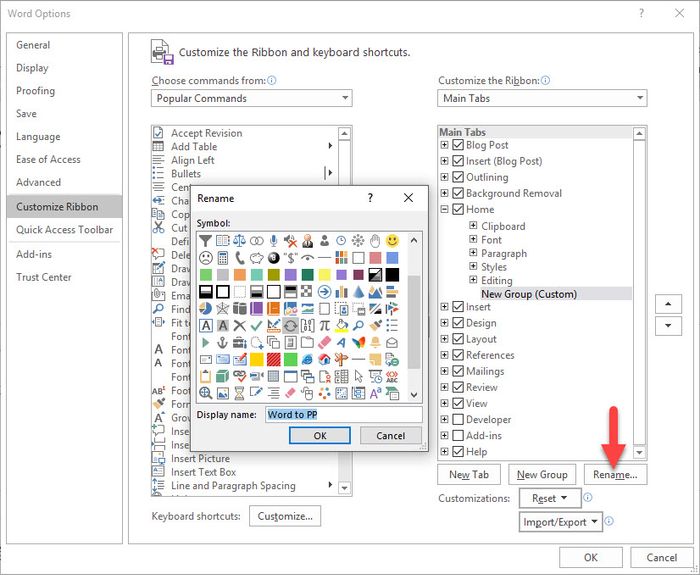The image size is (700, 575).
Task: Collapse the Home tab tree node
Action: pos(444,209)
